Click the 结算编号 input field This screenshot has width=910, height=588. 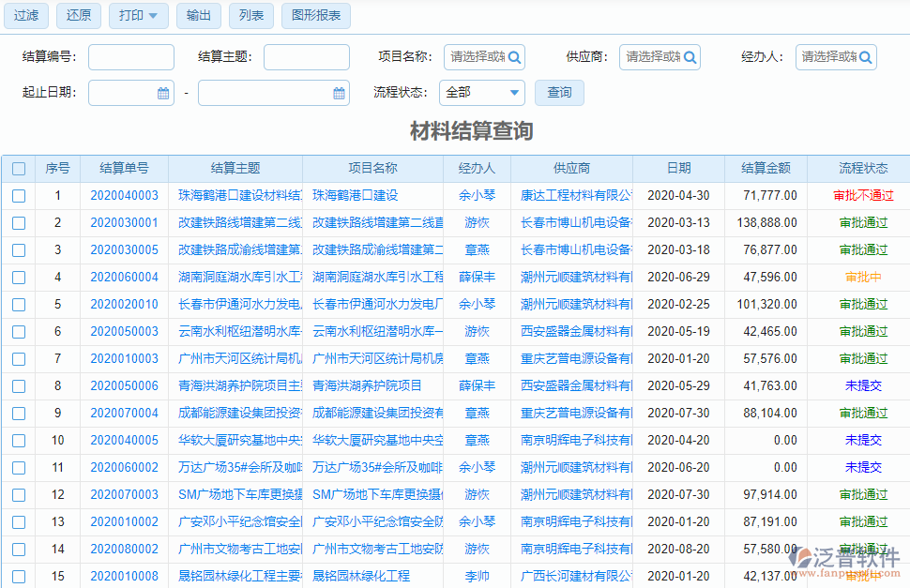click(x=131, y=57)
